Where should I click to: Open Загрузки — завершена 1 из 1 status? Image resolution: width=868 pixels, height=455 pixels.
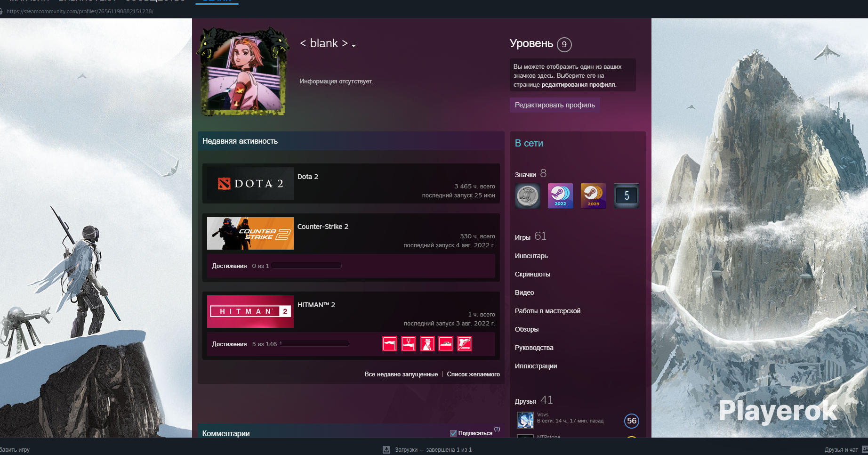433,450
